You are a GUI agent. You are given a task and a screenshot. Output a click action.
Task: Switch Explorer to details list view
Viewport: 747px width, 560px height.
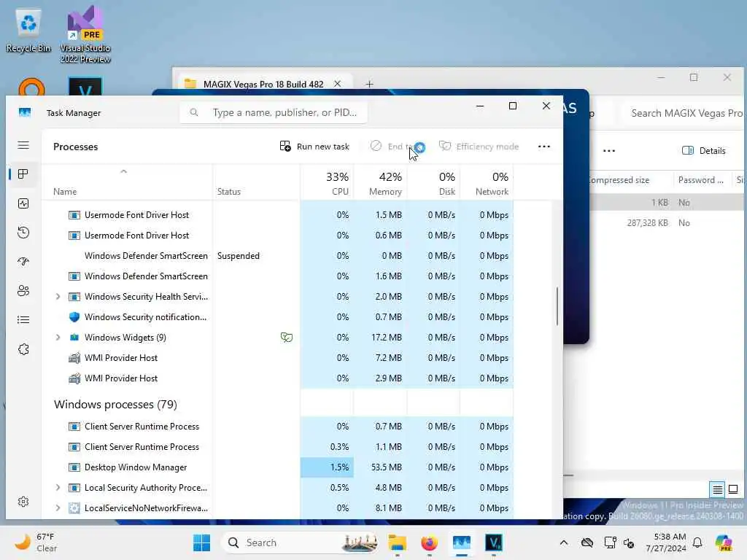coord(718,489)
